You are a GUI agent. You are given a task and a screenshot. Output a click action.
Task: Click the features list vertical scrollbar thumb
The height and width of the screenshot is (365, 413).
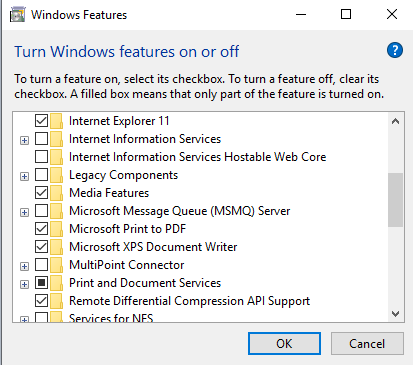click(396, 200)
